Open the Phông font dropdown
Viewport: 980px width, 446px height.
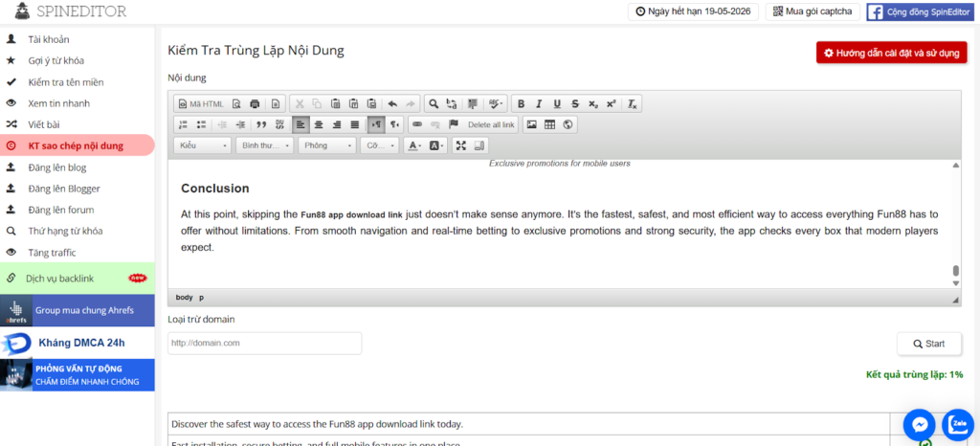pyautogui.click(x=325, y=145)
